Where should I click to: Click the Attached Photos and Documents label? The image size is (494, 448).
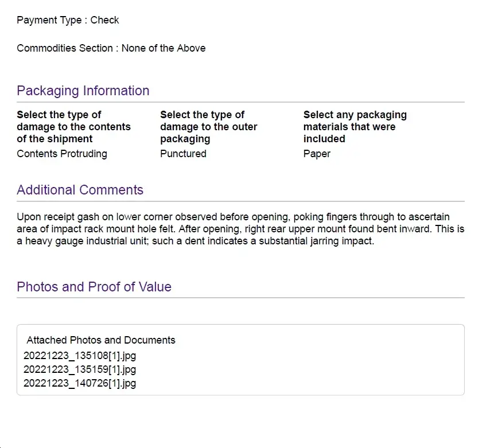coord(101,340)
